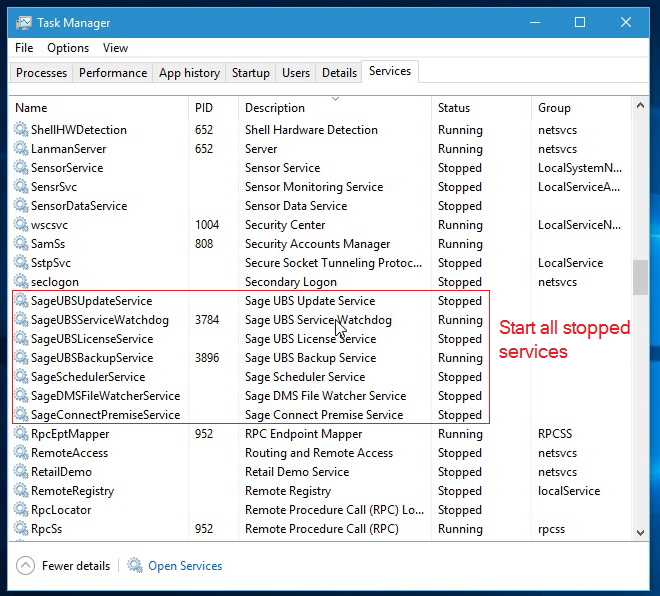
Task: Click the scrollbar down arrow
Action: [640, 532]
